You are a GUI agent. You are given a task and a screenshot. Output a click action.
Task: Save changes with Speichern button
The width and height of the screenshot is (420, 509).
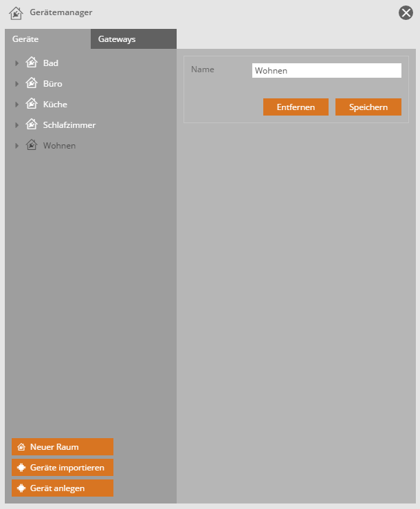[368, 107]
